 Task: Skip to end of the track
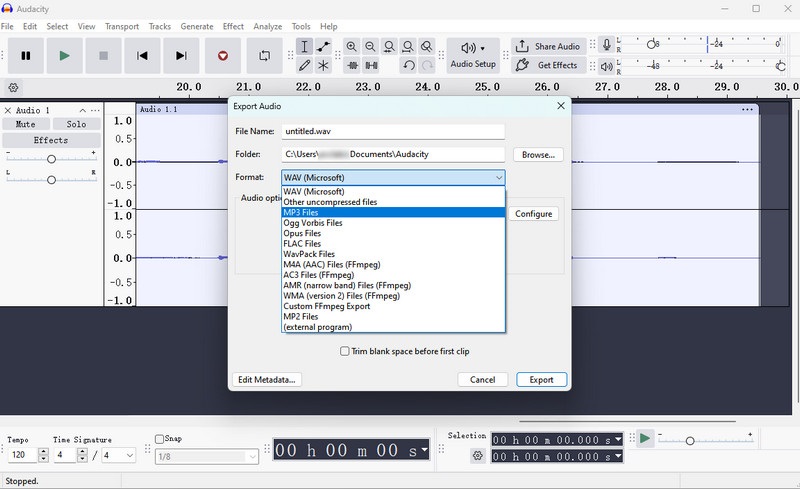tap(181, 56)
